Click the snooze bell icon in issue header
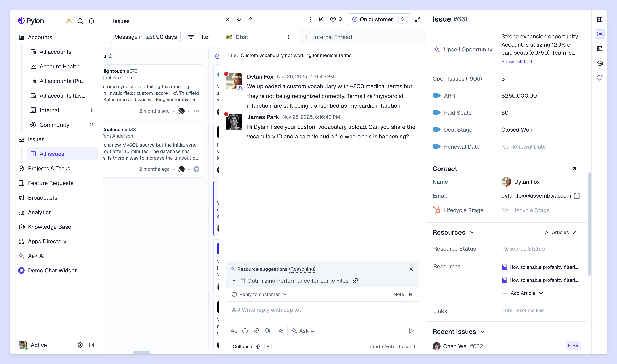617x364 pixels. pos(321,19)
